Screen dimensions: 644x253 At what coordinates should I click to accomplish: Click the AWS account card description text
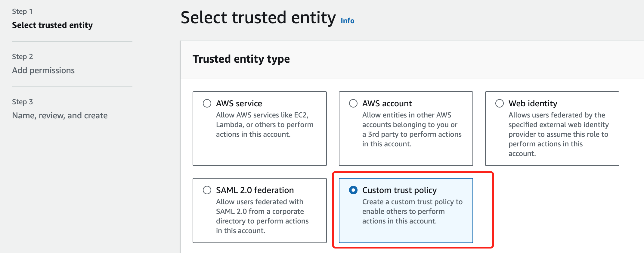(x=412, y=130)
